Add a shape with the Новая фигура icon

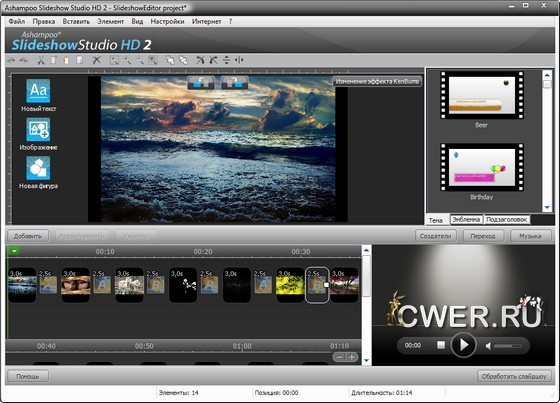38,168
